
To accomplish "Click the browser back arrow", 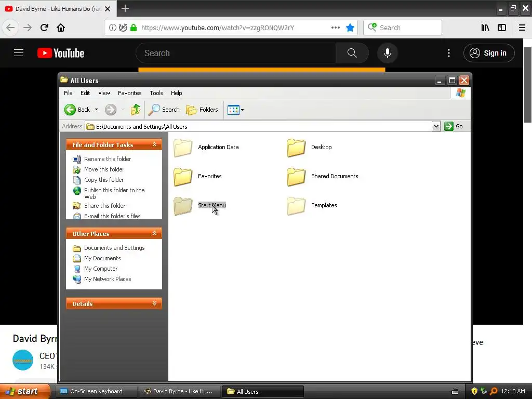I will 10,28.
